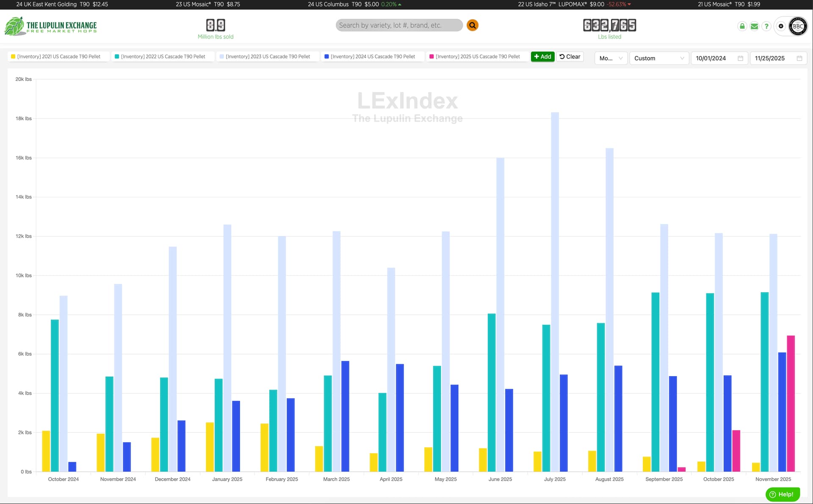Click the 22 US Idaho 7 LUPOMAX ticker item
This screenshot has width=813, height=504.
(574, 4)
